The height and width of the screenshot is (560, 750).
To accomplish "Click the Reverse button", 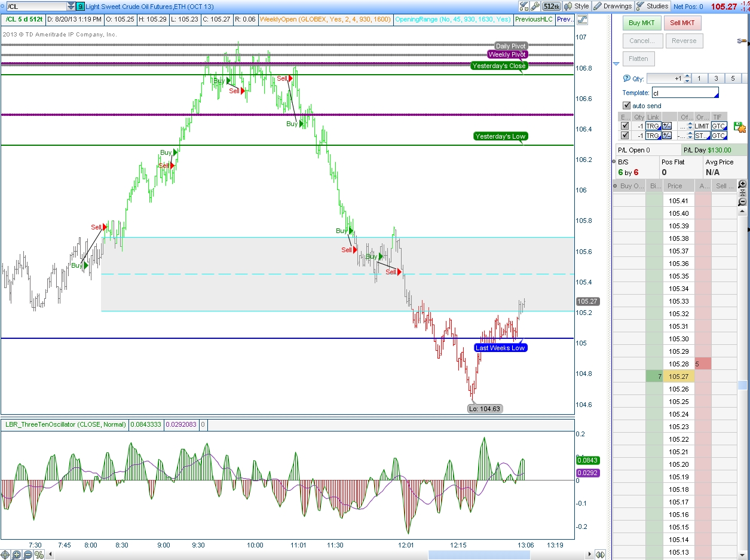I will pyautogui.click(x=684, y=41).
